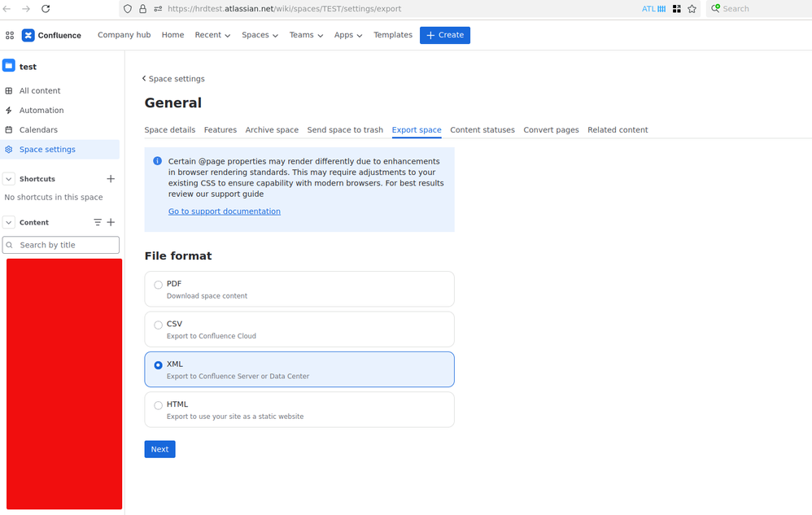Collapse the Shortcuts section chevron

click(x=9, y=179)
